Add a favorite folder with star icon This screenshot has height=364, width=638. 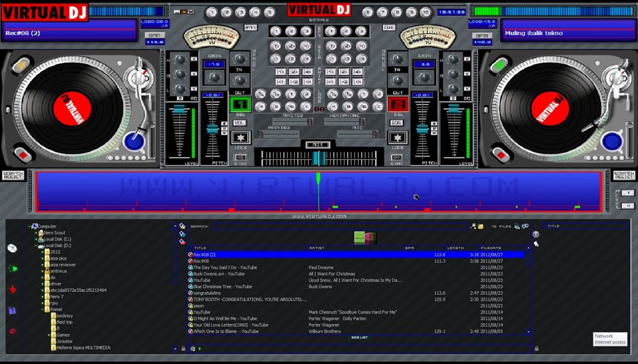(x=182, y=226)
